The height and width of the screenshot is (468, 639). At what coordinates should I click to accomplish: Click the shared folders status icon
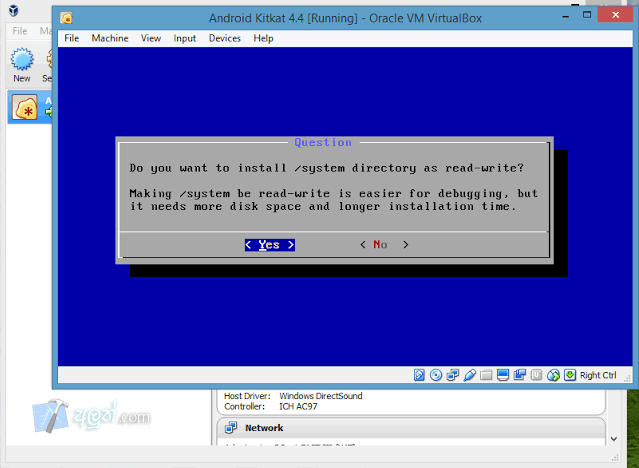[x=486, y=375]
